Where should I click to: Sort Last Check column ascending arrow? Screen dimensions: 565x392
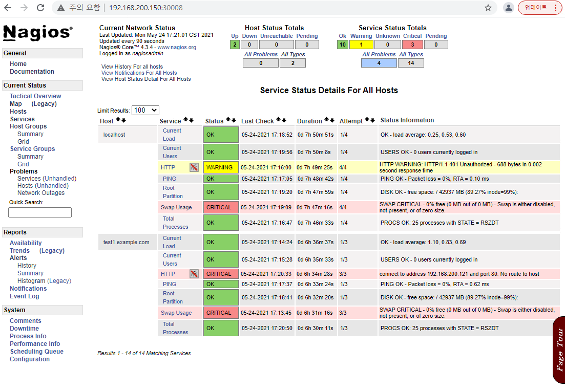pos(279,120)
